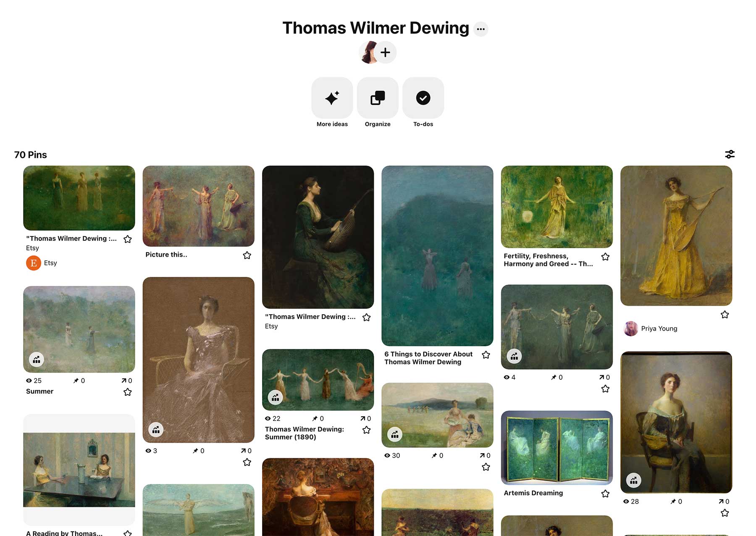Open the filter sliders icon
This screenshot has height=536, width=756.
click(730, 154)
